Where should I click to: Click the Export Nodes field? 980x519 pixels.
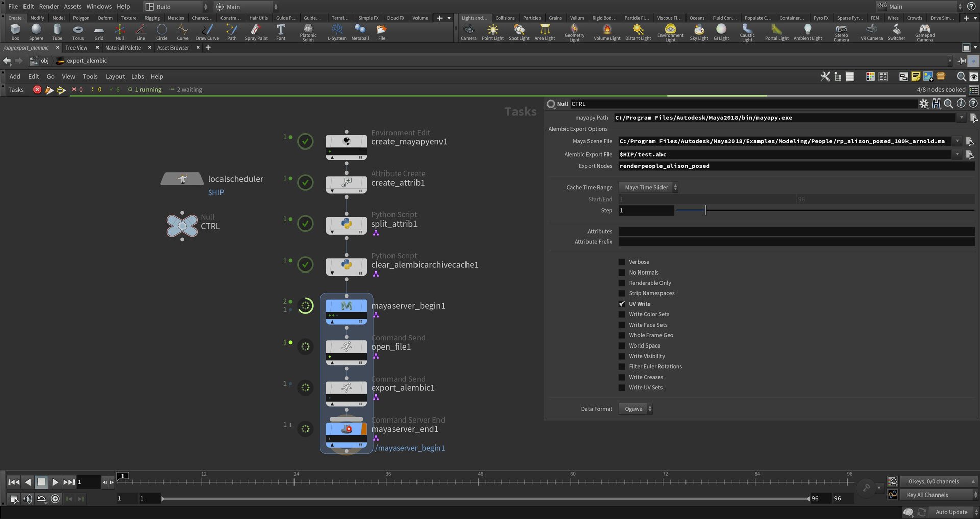[796, 166]
